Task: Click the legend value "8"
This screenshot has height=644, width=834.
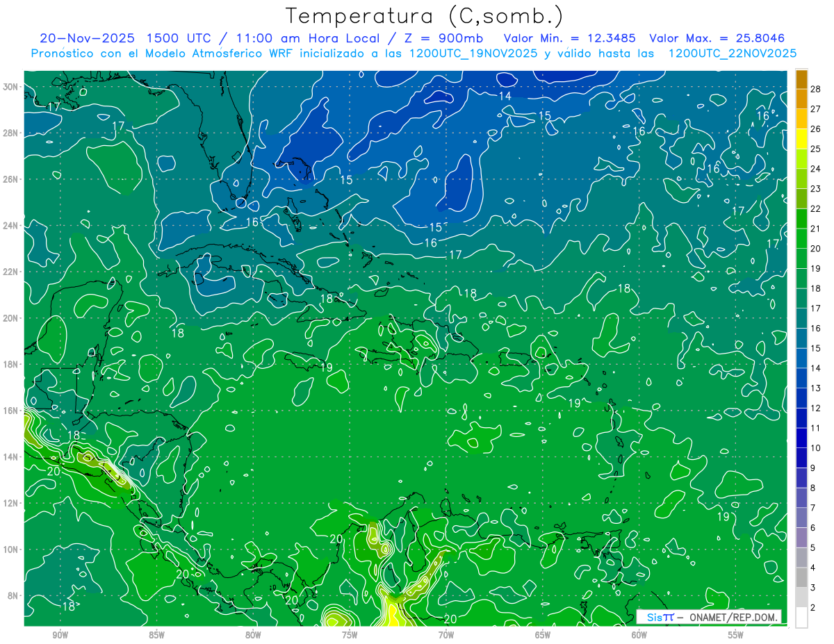Action: click(813, 488)
